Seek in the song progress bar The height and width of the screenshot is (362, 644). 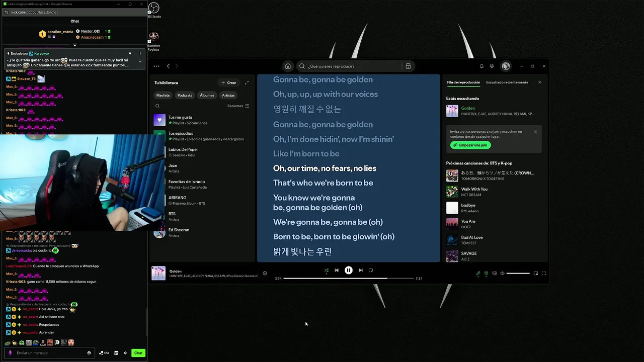point(348,278)
